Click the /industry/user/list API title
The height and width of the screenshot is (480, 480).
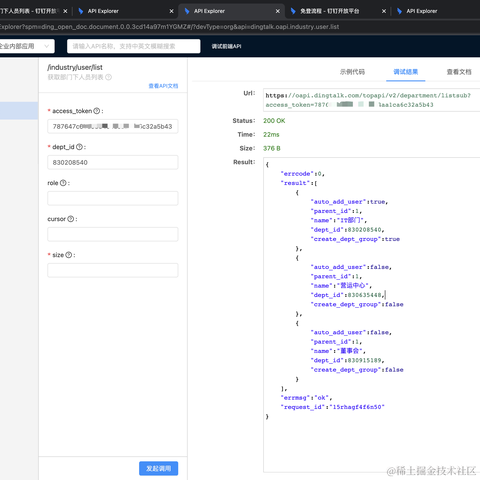click(x=75, y=67)
